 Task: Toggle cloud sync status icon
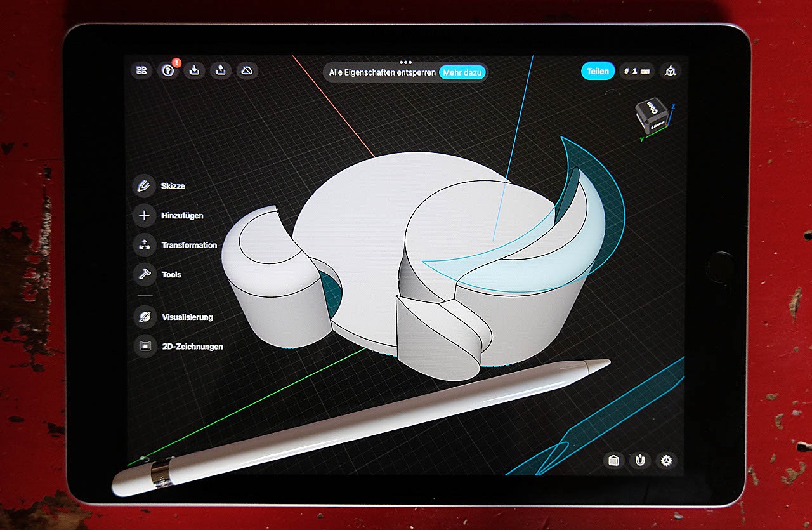coord(247,71)
